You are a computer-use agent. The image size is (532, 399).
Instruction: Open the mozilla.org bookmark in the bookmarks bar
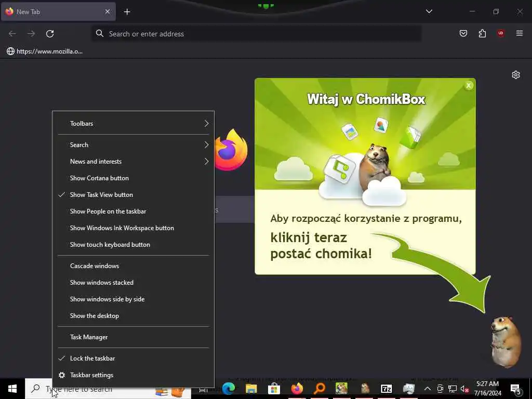[45, 51]
